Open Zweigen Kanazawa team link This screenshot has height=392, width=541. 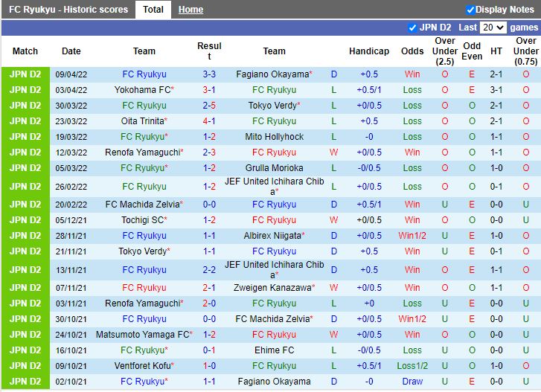[x=272, y=288]
